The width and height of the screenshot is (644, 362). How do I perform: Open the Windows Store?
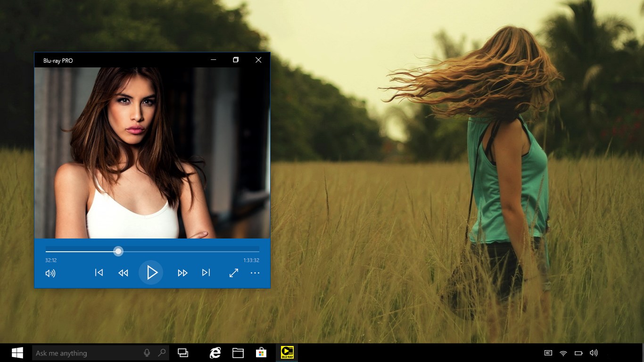(262, 352)
